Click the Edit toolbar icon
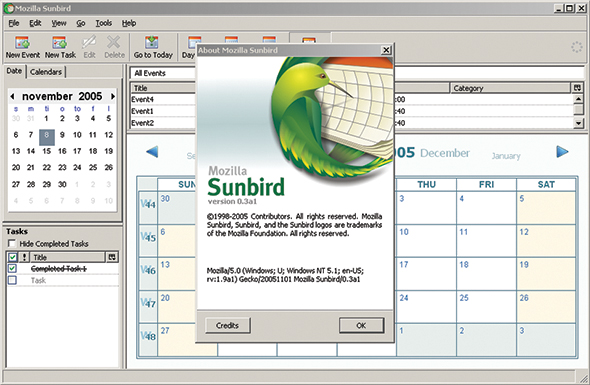Image resolution: width=590 pixels, height=385 pixels. (x=89, y=42)
